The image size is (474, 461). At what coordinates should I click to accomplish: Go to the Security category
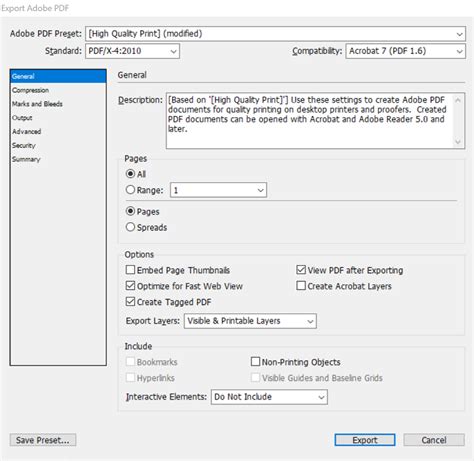24,146
